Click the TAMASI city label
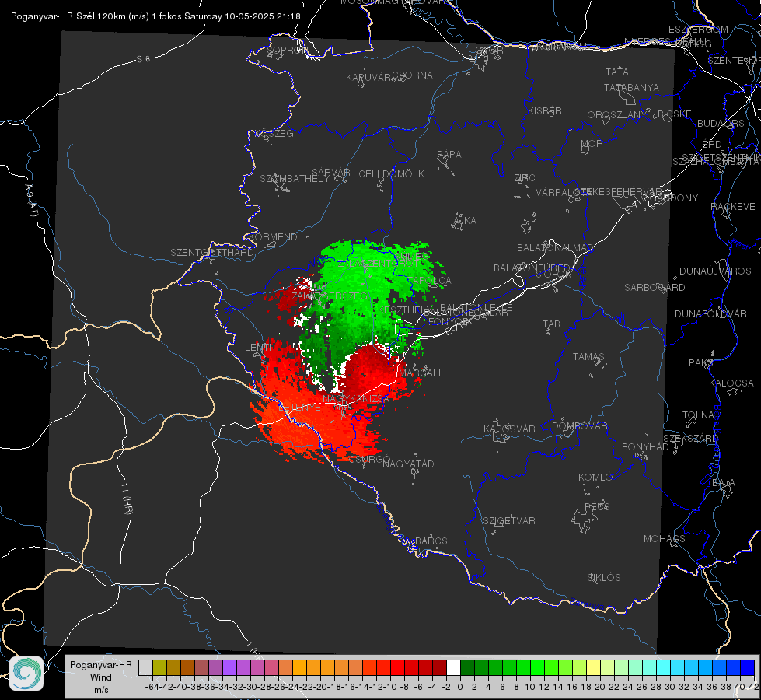 click(x=590, y=357)
